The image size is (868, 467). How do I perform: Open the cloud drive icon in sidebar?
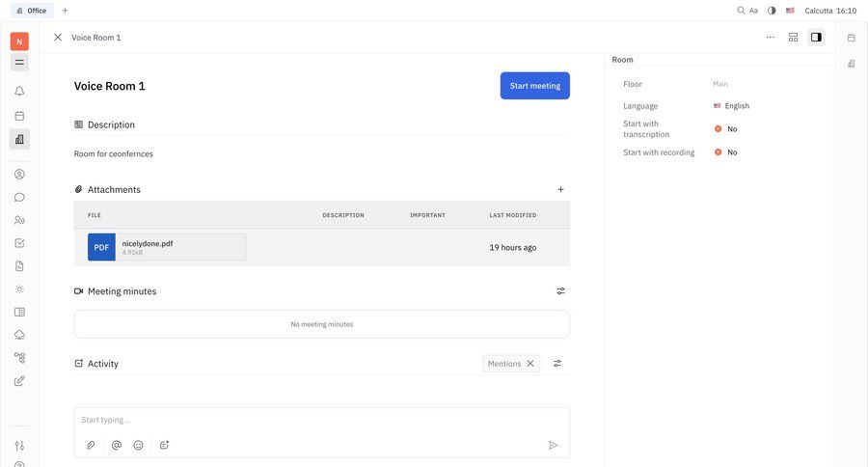[19, 335]
